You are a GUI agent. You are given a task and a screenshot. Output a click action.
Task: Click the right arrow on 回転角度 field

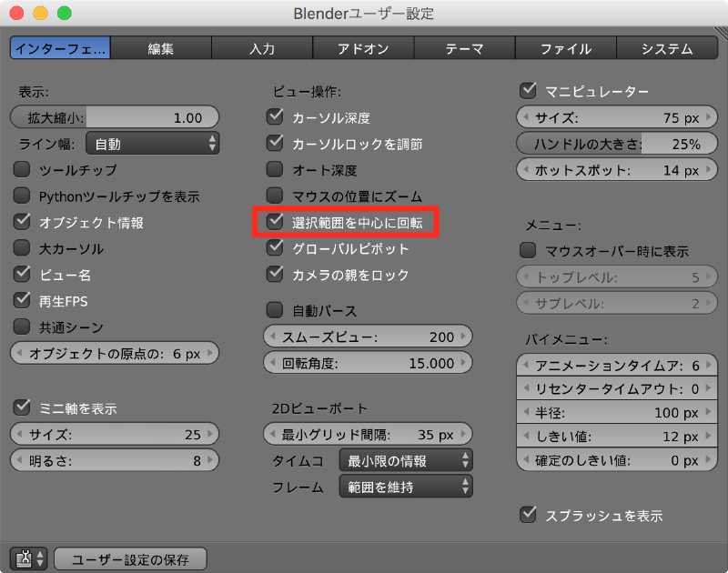click(x=466, y=363)
